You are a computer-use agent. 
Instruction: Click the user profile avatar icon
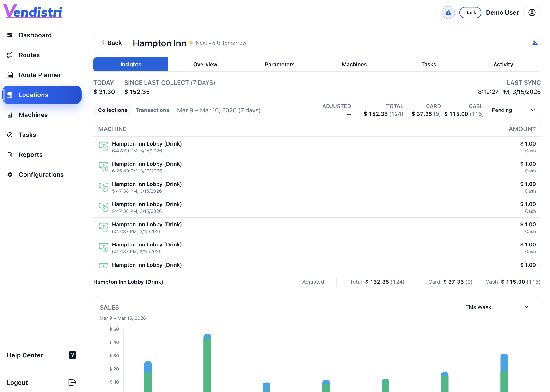click(x=532, y=12)
